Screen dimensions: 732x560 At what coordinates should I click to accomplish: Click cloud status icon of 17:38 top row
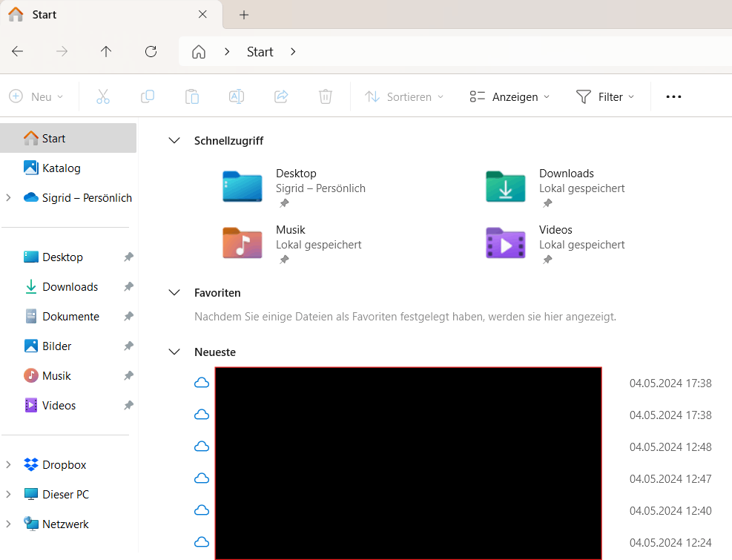click(x=202, y=383)
